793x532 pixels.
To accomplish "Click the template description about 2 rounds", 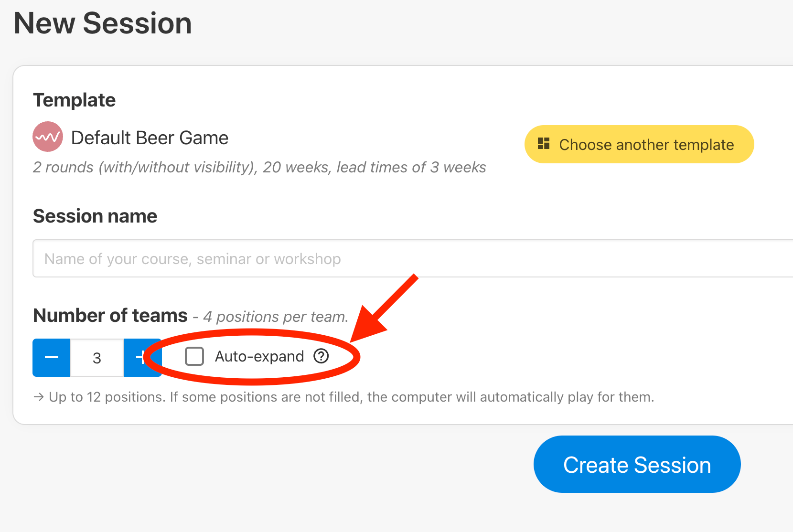I will pyautogui.click(x=259, y=167).
